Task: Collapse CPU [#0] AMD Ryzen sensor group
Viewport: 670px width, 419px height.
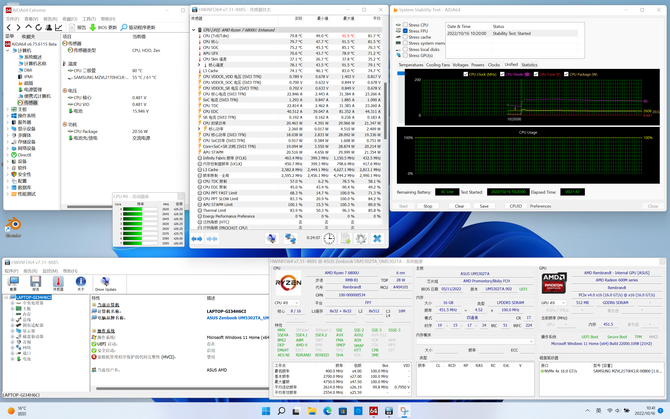Action: tap(194, 30)
